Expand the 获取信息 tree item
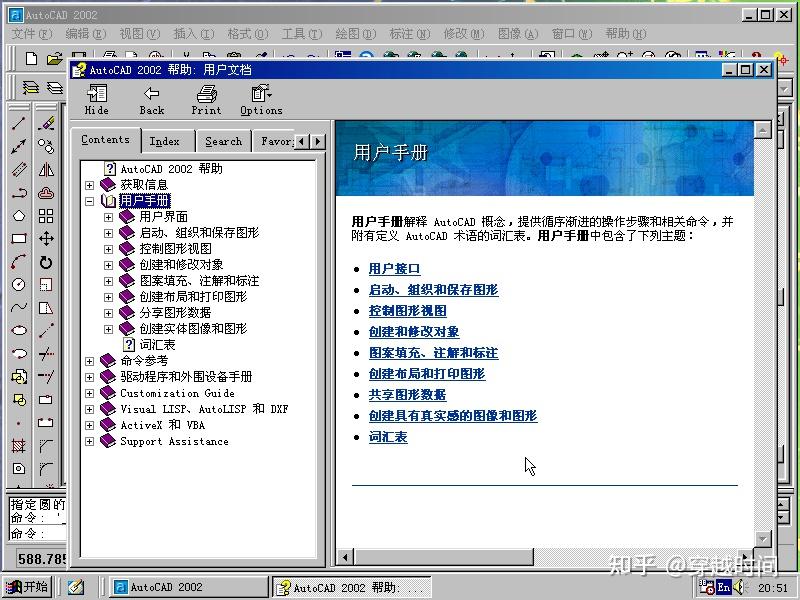Screen dimensions: 800x600 click(88, 184)
